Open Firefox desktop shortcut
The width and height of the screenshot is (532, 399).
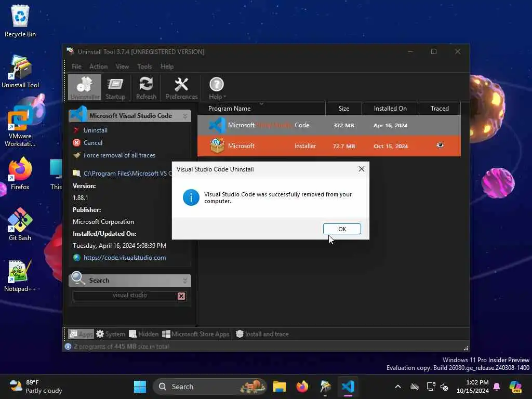[20, 174]
